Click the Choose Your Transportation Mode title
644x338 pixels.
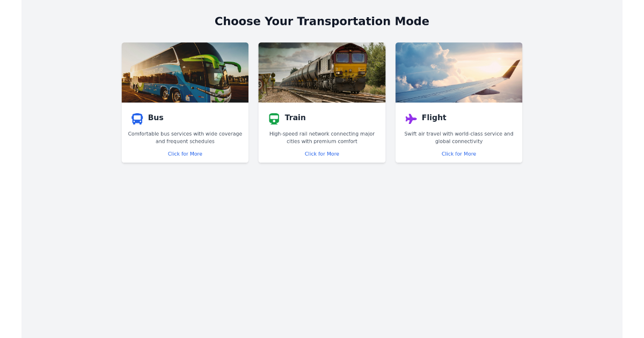pos(321,21)
